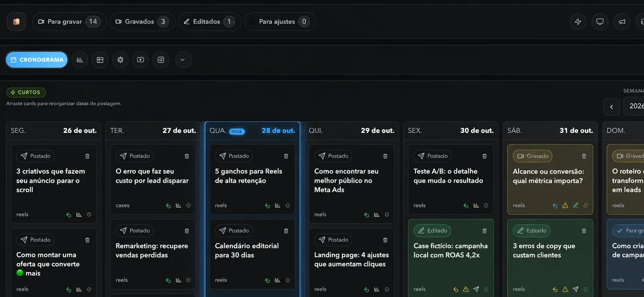This screenshot has height=297, width=644.
Task: Select the CRONOGRAMA tab
Action: click(37, 59)
